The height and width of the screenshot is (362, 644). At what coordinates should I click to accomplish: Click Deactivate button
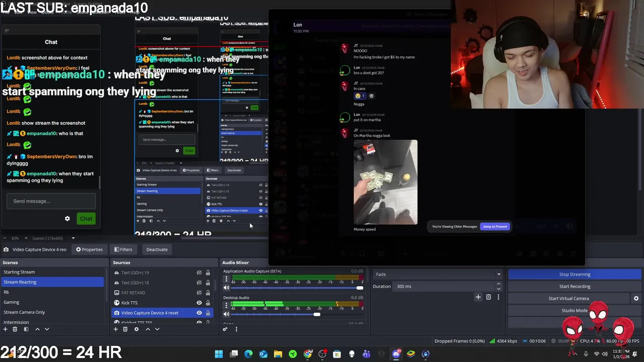tap(157, 249)
